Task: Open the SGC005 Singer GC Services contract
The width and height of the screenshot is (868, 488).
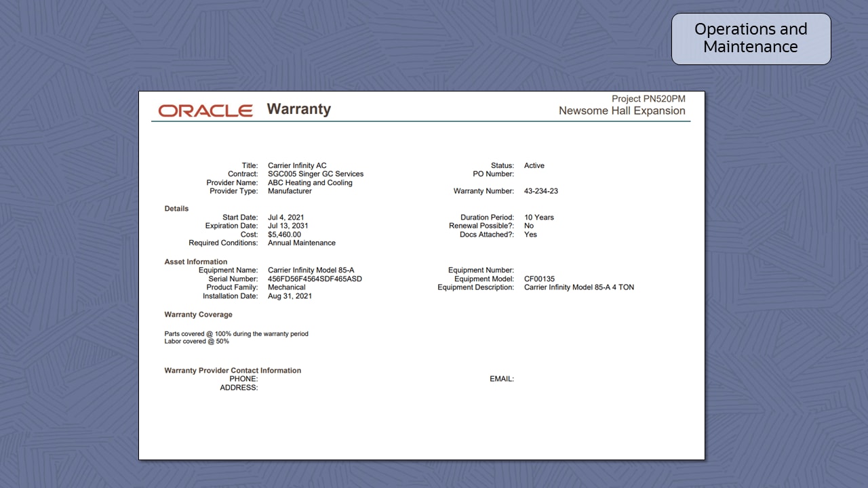Action: pos(314,174)
